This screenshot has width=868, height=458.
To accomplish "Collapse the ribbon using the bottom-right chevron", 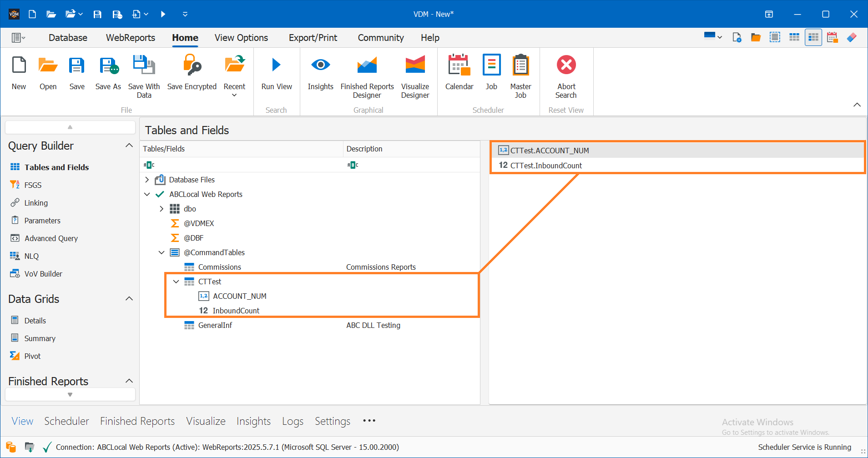I will [x=857, y=105].
